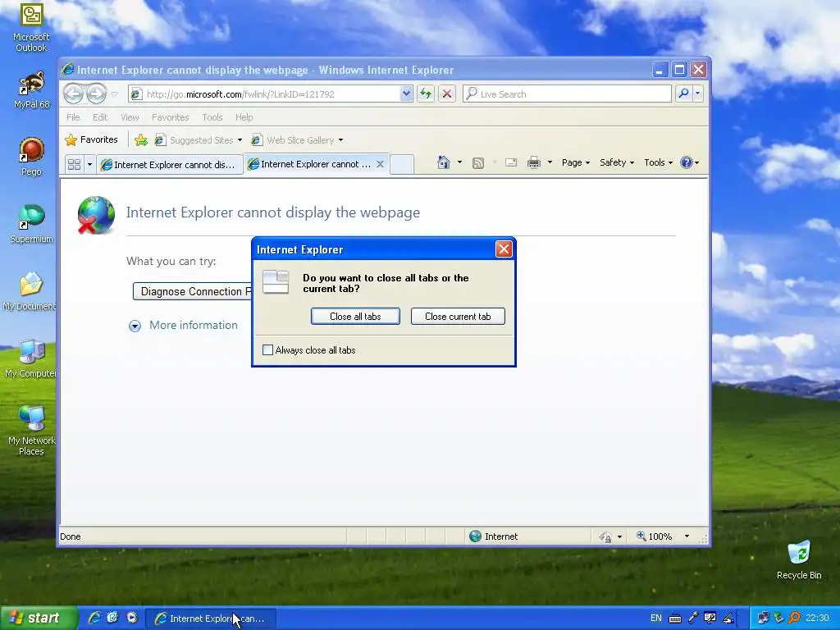Viewport: 840px width, 630px height.
Task: Expand More information arrow on error page
Action: 135,326
